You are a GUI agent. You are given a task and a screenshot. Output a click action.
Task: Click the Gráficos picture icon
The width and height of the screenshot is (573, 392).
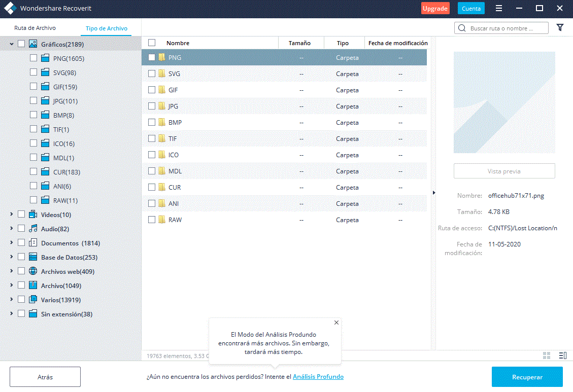(33, 44)
